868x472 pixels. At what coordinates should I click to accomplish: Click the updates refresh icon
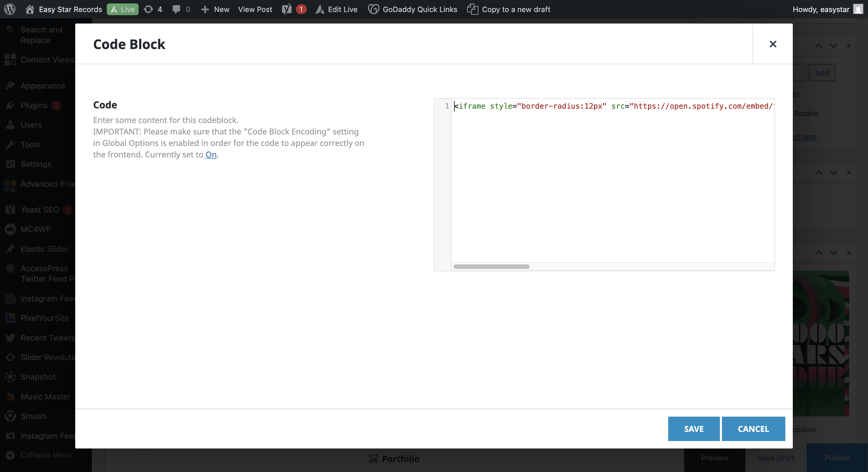coord(148,9)
